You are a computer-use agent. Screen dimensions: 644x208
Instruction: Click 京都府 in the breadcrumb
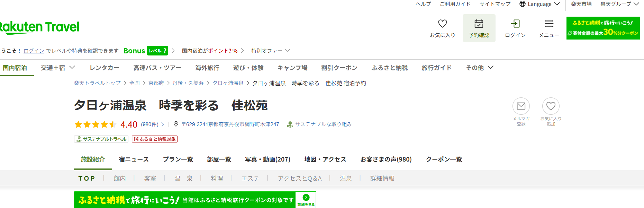click(156, 83)
